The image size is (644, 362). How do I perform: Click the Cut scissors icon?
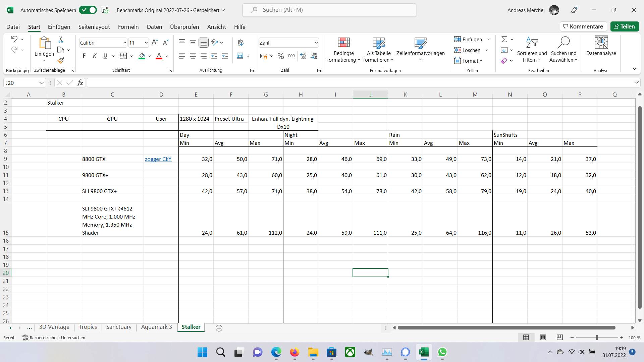click(61, 40)
